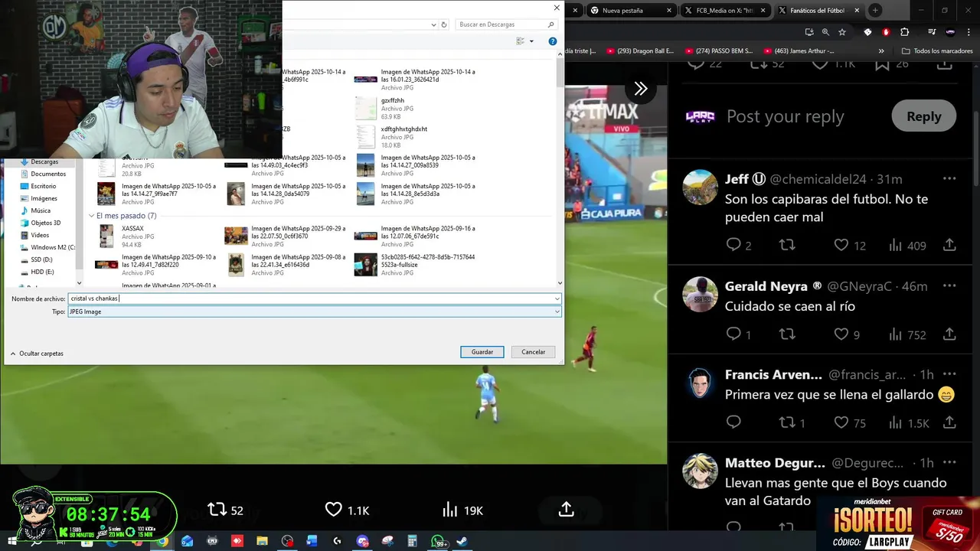Open the browser extensions puzzle icon

[905, 32]
